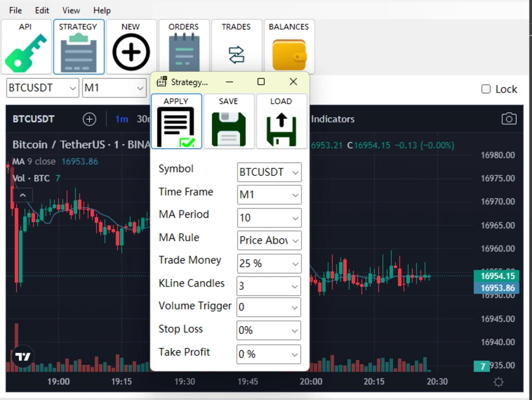This screenshot has width=532, height=400.
Task: Minimize the Strategy window
Action: pos(229,82)
